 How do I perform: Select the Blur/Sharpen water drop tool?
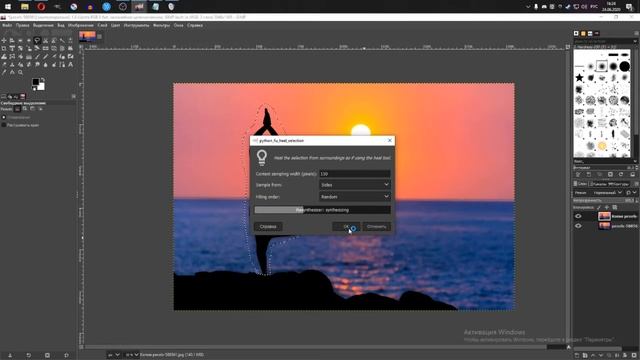coord(45,64)
